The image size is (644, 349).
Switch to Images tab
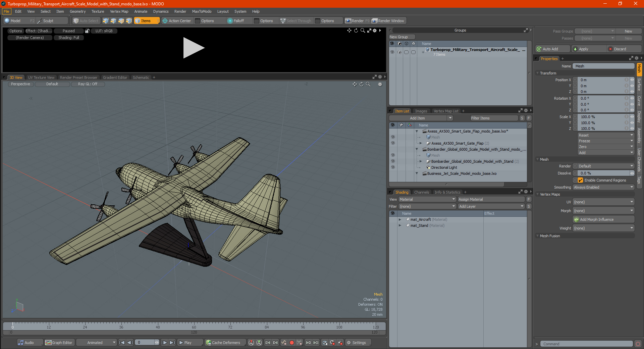point(421,111)
